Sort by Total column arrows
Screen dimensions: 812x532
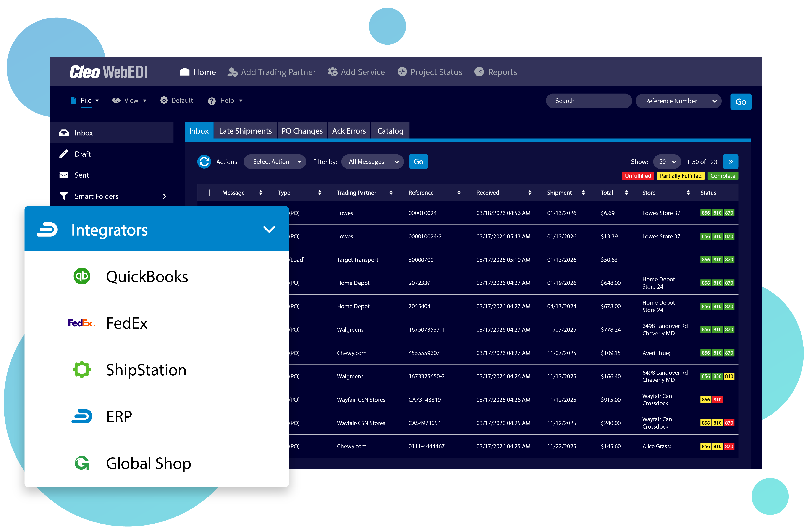click(x=626, y=193)
